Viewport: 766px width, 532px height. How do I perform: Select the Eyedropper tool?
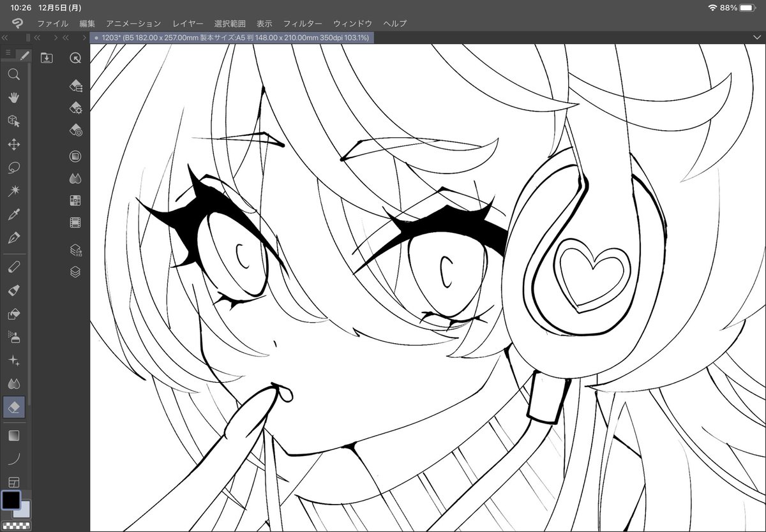(x=13, y=215)
